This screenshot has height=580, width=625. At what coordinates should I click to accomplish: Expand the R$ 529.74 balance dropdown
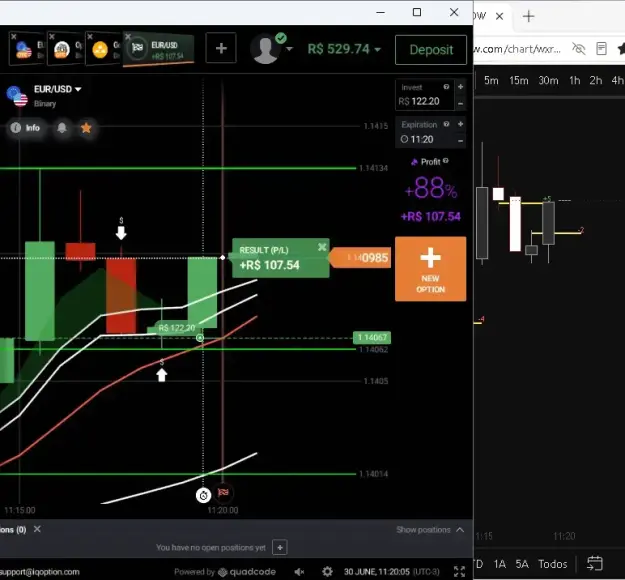point(344,49)
